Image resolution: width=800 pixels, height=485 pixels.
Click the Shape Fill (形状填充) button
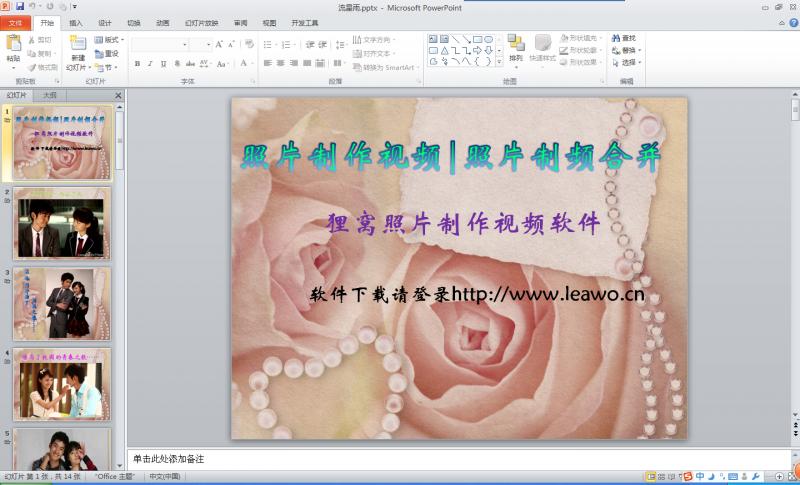[x=582, y=38]
